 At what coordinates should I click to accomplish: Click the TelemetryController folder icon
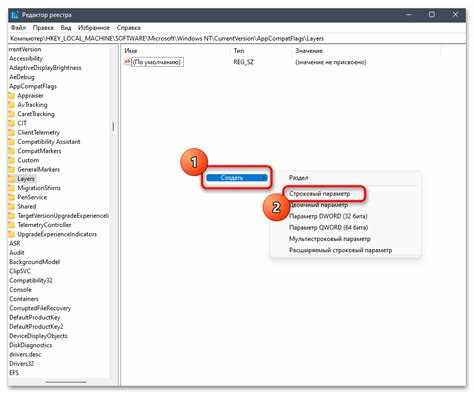(x=11, y=225)
